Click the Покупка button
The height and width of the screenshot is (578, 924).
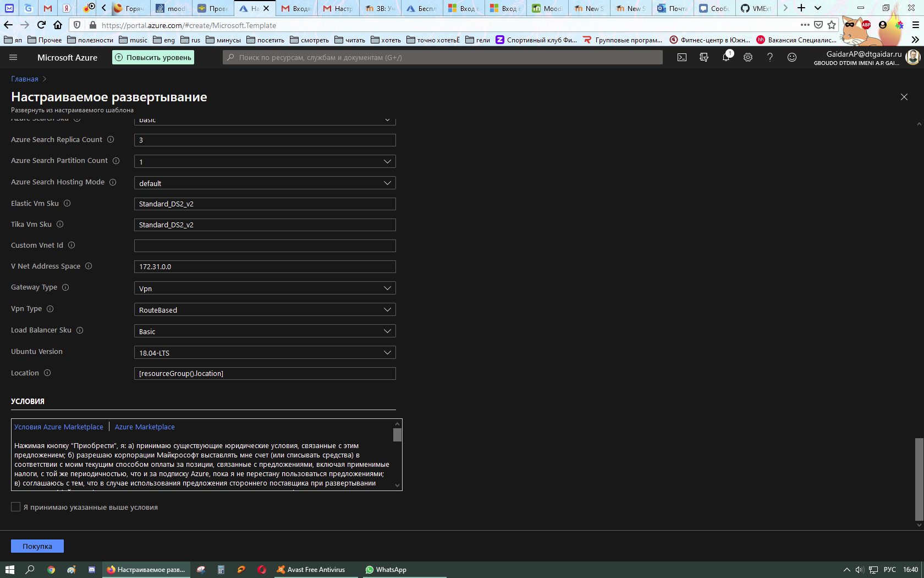point(37,546)
